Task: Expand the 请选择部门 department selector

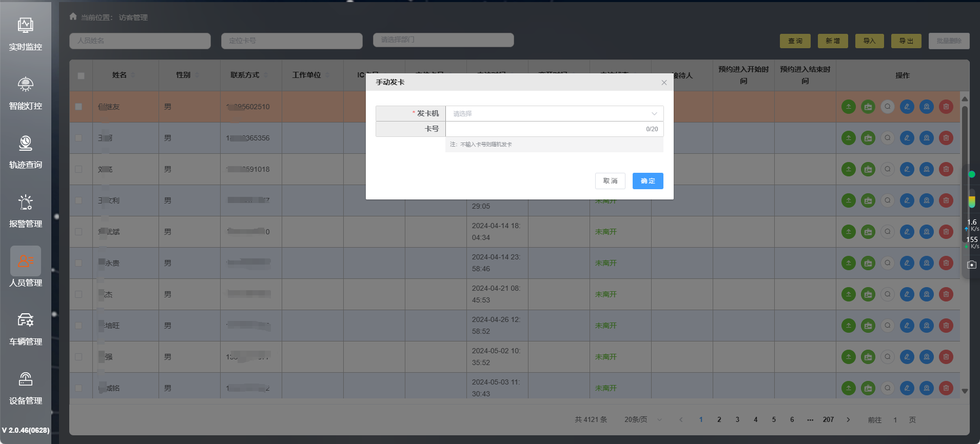Action: 443,40
